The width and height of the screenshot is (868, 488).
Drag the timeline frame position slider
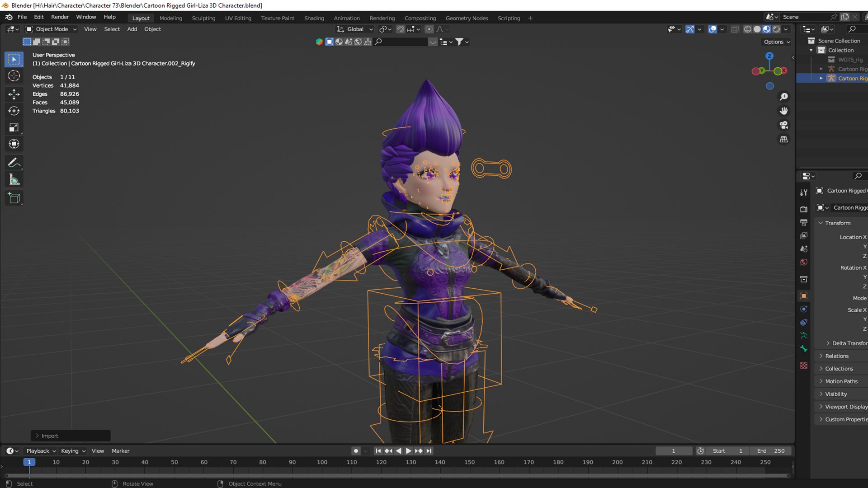28,462
